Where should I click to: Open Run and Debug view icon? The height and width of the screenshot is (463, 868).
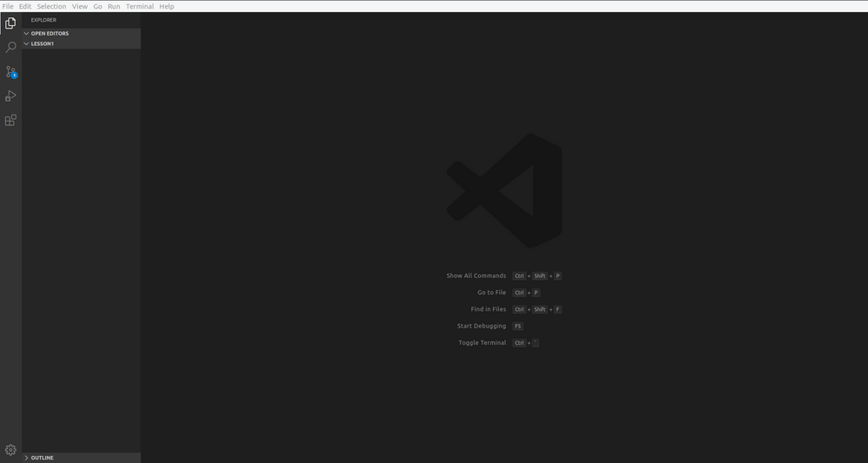point(10,96)
